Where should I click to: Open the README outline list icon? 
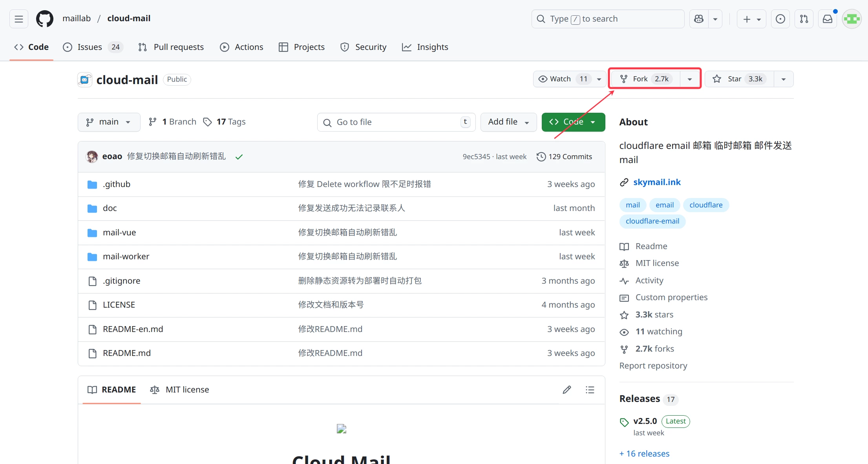coord(590,390)
